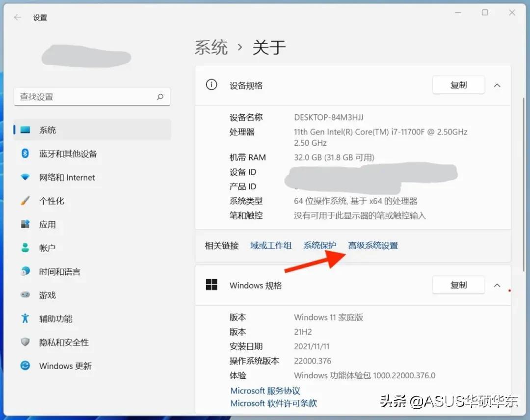This screenshot has width=530, height=420.
Task: Open Bluetooth and other devices settings
Action: 68,154
